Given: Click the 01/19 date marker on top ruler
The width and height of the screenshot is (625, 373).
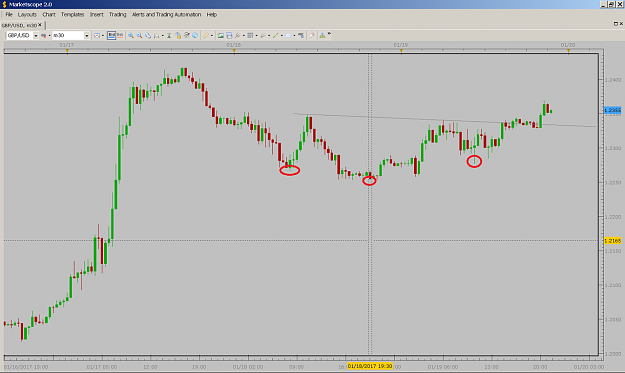Looking at the screenshot, I should point(401,45).
